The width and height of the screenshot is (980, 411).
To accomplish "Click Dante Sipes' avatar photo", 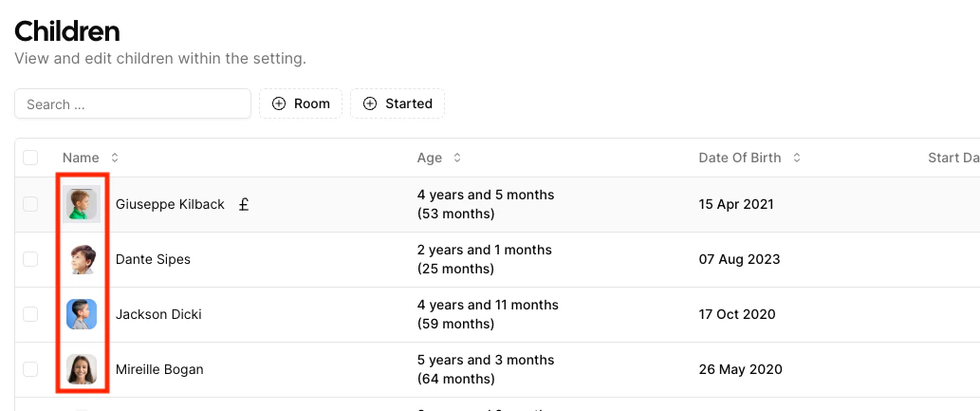I will 82,259.
